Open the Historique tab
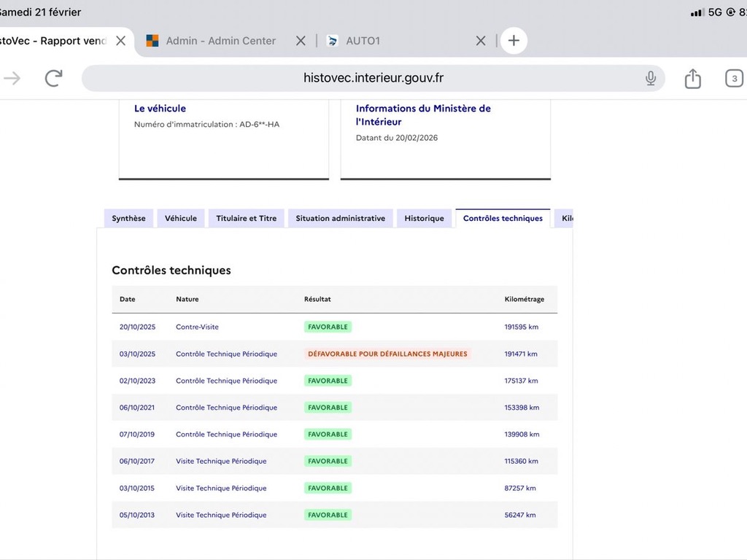The width and height of the screenshot is (747, 560). (424, 218)
